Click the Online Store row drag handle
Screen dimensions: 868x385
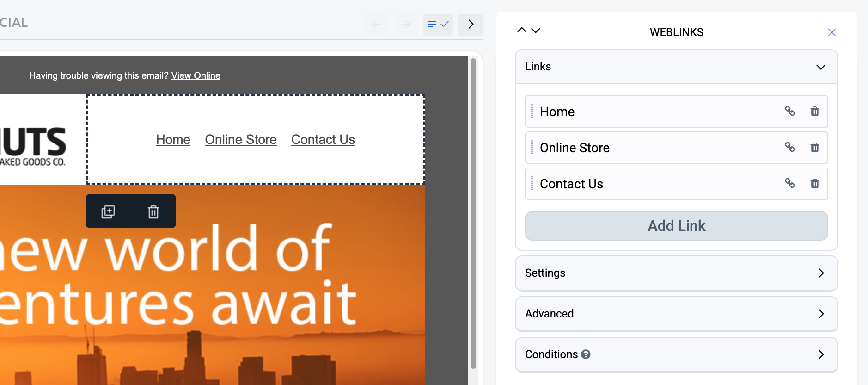click(532, 147)
